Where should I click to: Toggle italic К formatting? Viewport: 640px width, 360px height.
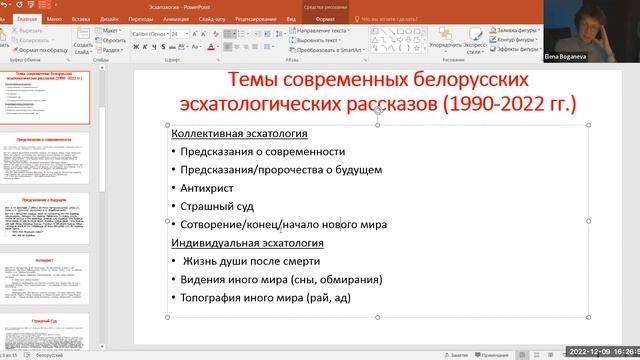click(x=145, y=47)
